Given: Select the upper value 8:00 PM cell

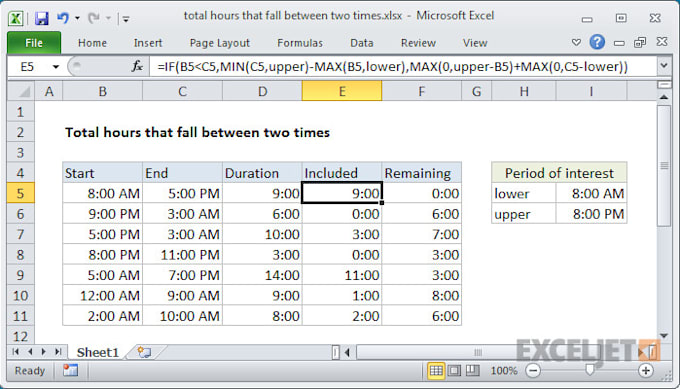Looking at the screenshot, I should point(591,214).
